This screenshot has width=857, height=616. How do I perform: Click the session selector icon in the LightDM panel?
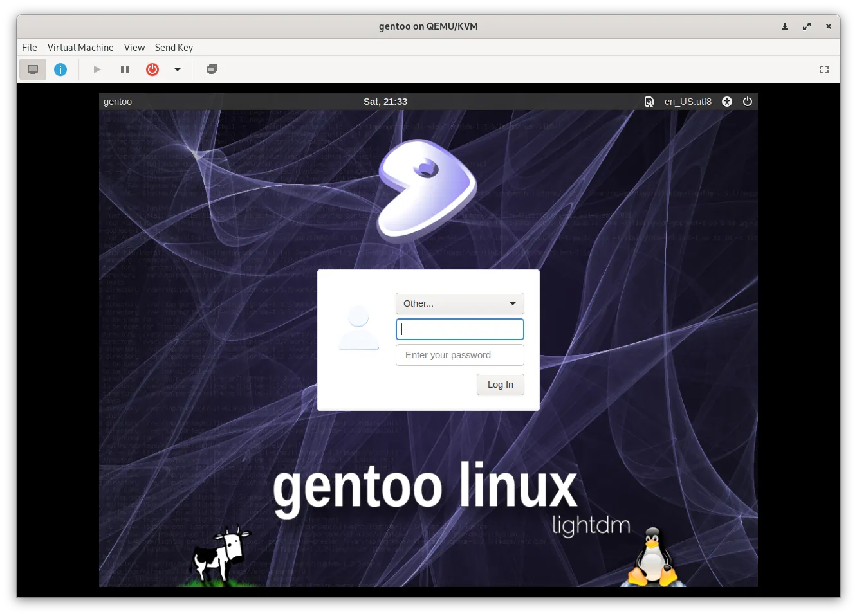(x=649, y=102)
